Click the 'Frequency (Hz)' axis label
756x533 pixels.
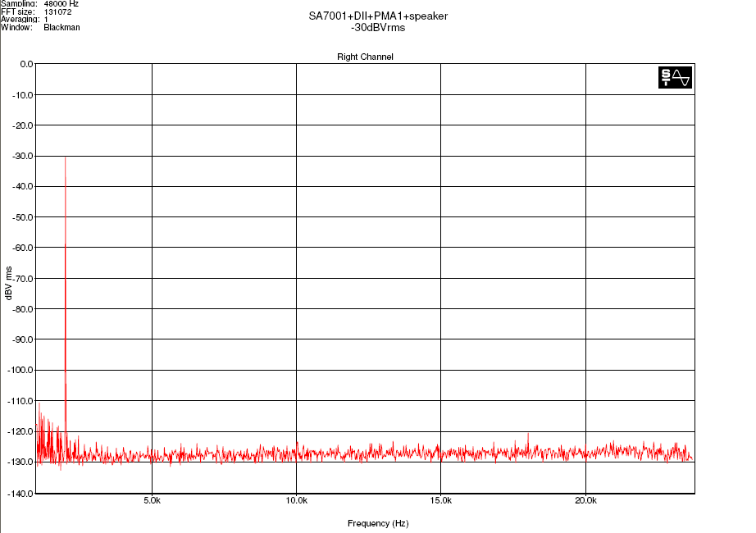pos(378,523)
